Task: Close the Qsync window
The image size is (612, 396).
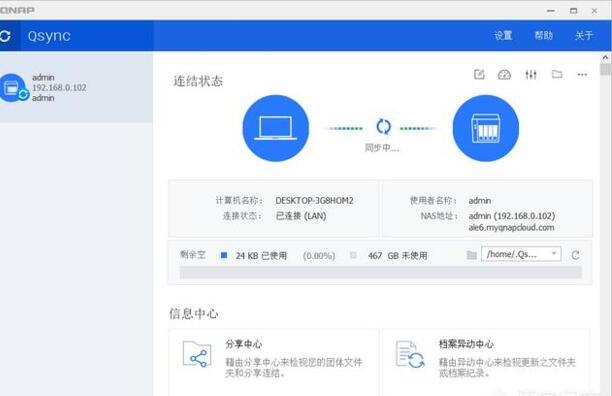Action: click(594, 11)
